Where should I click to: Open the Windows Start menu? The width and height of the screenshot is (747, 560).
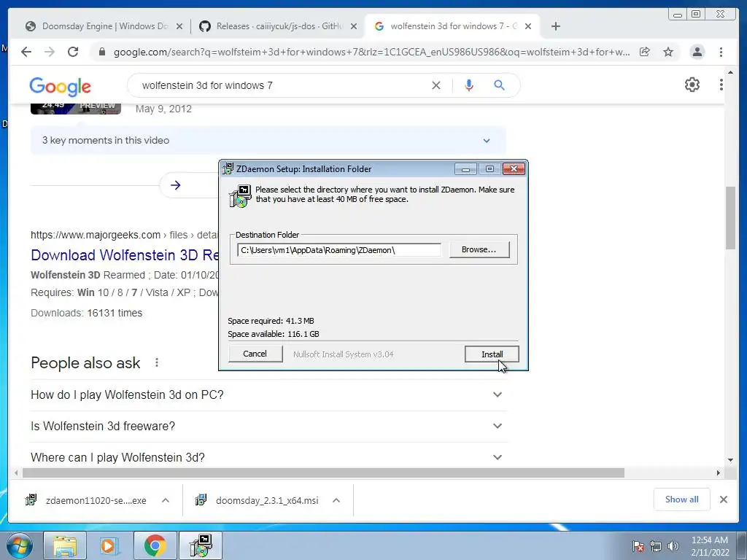pos(20,545)
